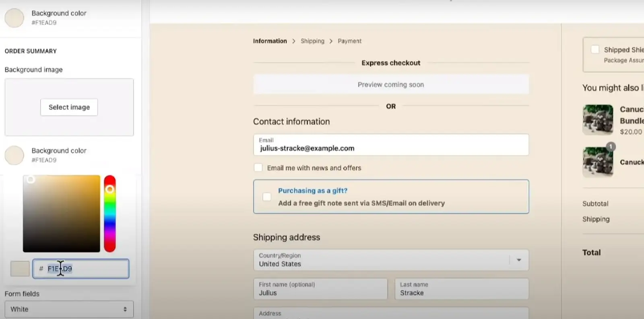Enable Email me with news and offers
This screenshot has height=319, width=644.
pyautogui.click(x=258, y=168)
